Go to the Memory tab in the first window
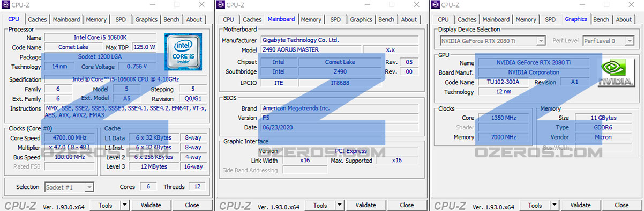644x211 pixels. pyautogui.click(x=96, y=19)
